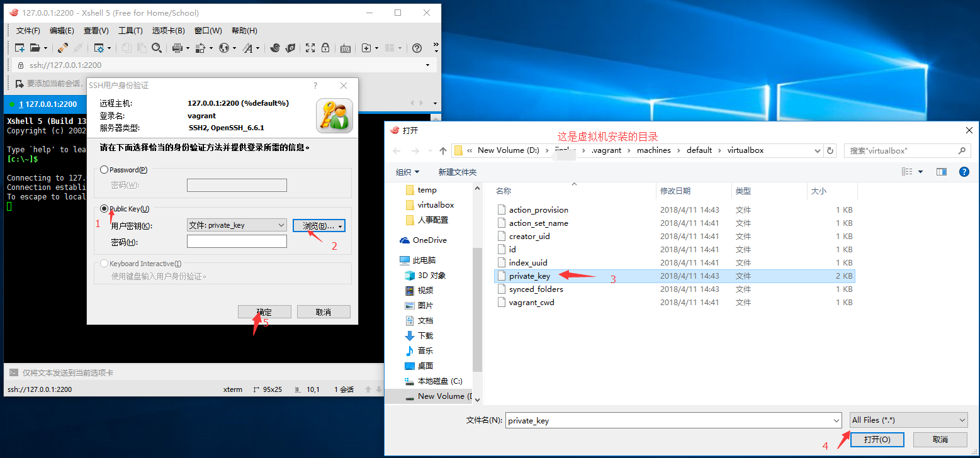Open the Xshell address bar dropdown arrow
Screen dimensions: 980x458
428,65
